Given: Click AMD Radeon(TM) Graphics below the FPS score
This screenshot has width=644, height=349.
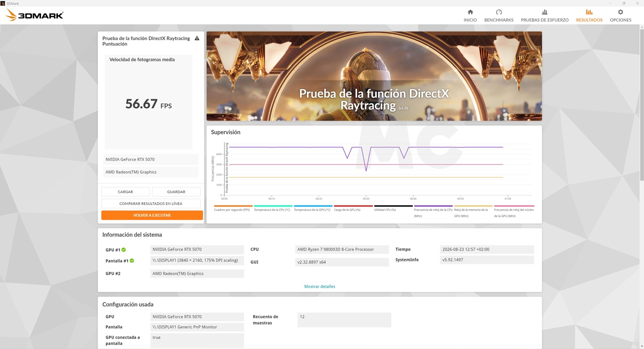Looking at the screenshot, I should pyautogui.click(x=151, y=172).
